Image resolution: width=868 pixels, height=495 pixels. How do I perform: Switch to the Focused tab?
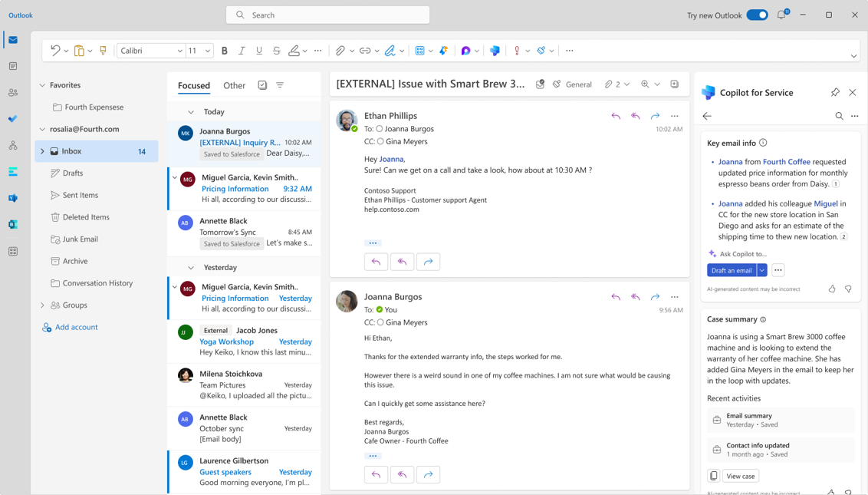click(194, 85)
